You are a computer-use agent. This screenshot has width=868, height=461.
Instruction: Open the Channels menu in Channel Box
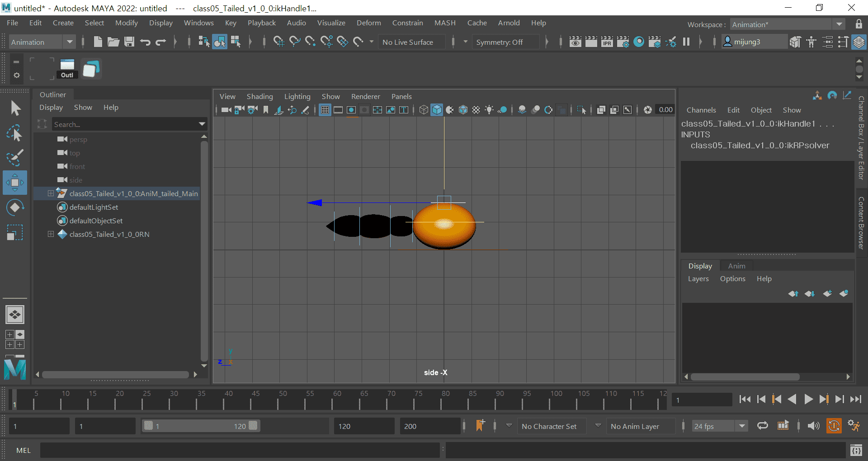701,110
